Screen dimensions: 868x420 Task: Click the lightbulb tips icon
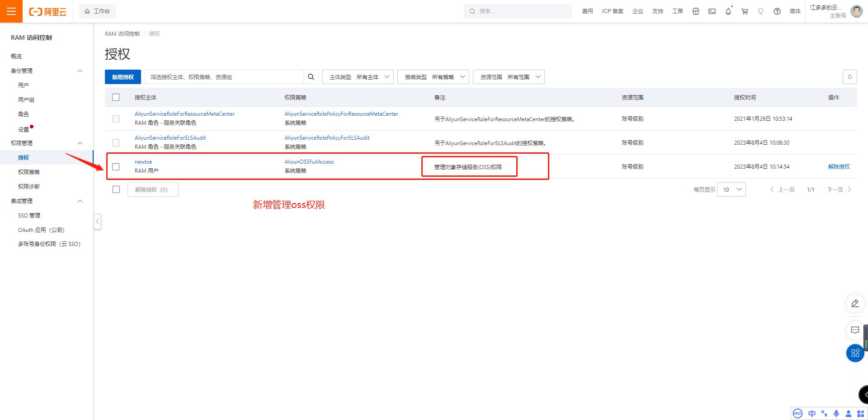[x=761, y=11]
